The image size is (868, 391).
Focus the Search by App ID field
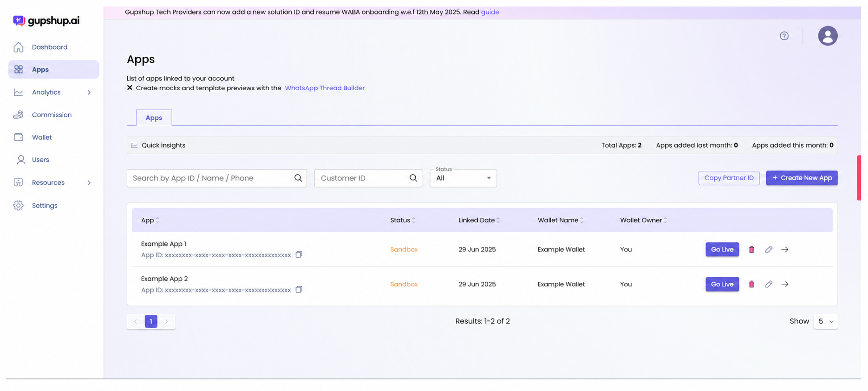217,178
